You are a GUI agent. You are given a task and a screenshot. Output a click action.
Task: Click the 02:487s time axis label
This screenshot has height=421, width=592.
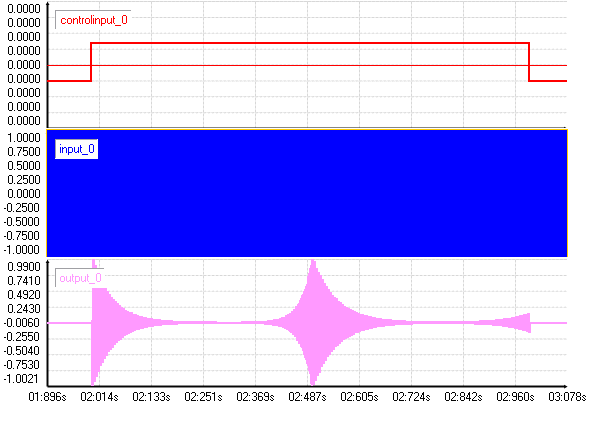(x=307, y=397)
